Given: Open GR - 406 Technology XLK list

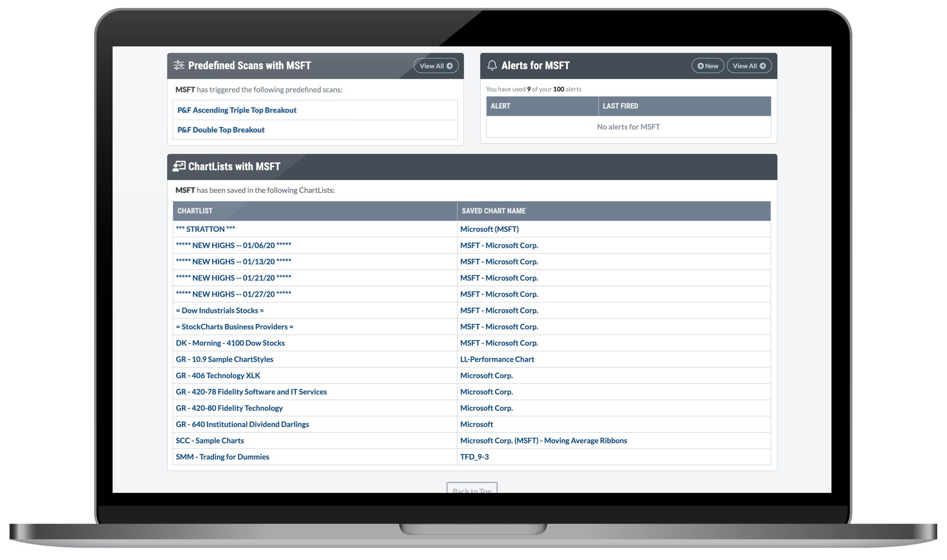Looking at the screenshot, I should [x=218, y=375].
